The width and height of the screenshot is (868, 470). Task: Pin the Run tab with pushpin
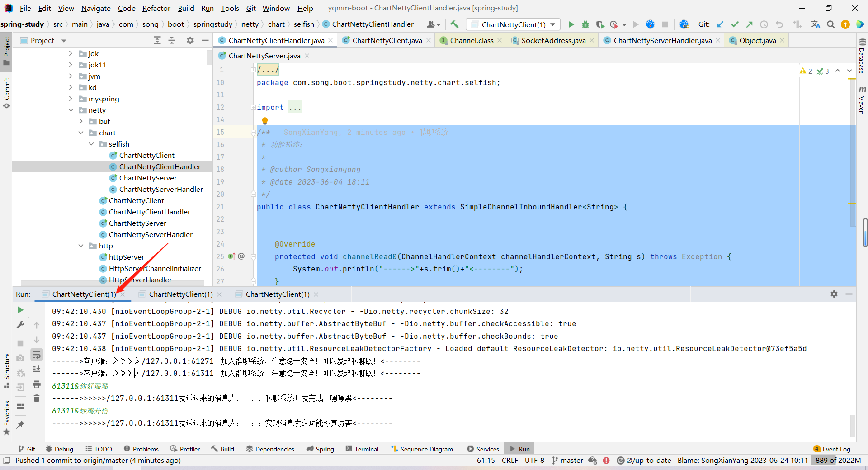(20, 425)
